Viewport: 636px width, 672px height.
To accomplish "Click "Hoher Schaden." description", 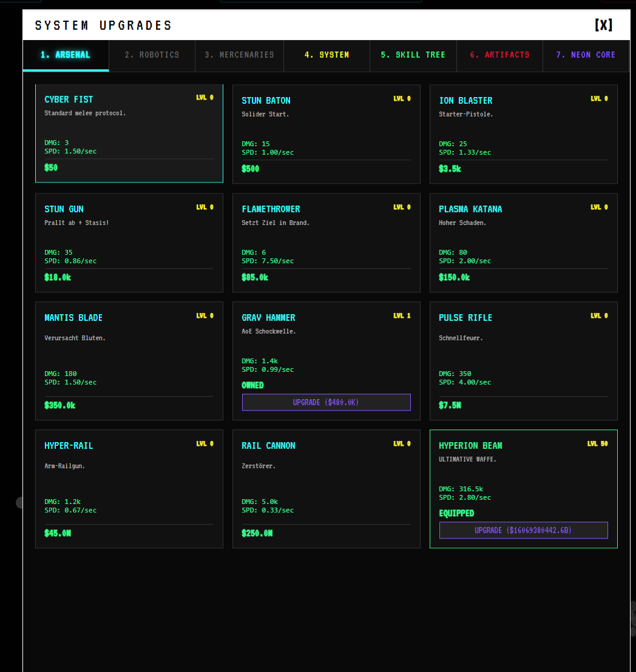I will click(x=462, y=223).
